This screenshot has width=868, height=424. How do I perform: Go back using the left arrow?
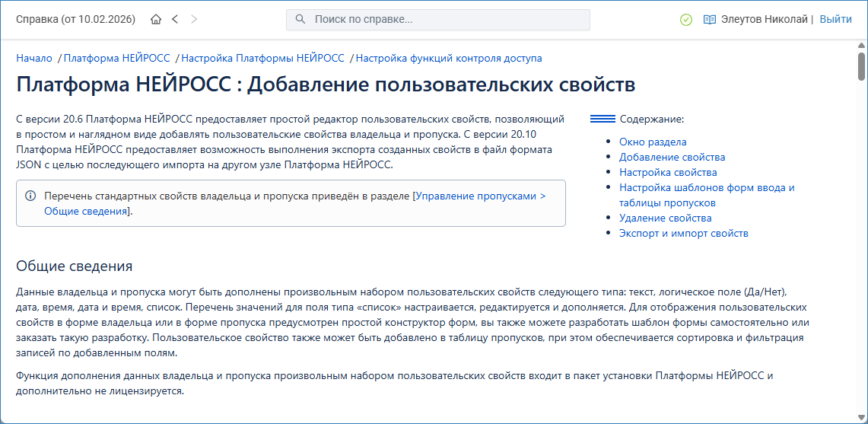tap(175, 20)
